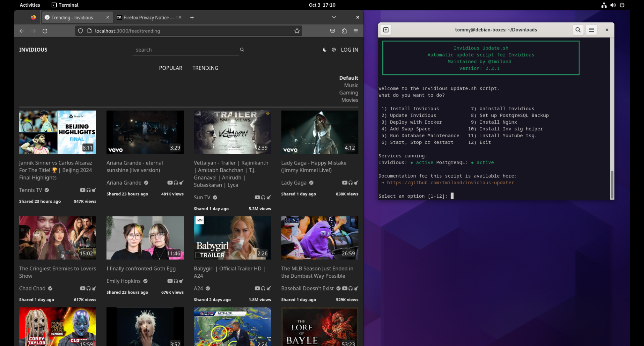
Task: Expand the list all tabs dropdown in Firefox
Action: click(x=334, y=17)
